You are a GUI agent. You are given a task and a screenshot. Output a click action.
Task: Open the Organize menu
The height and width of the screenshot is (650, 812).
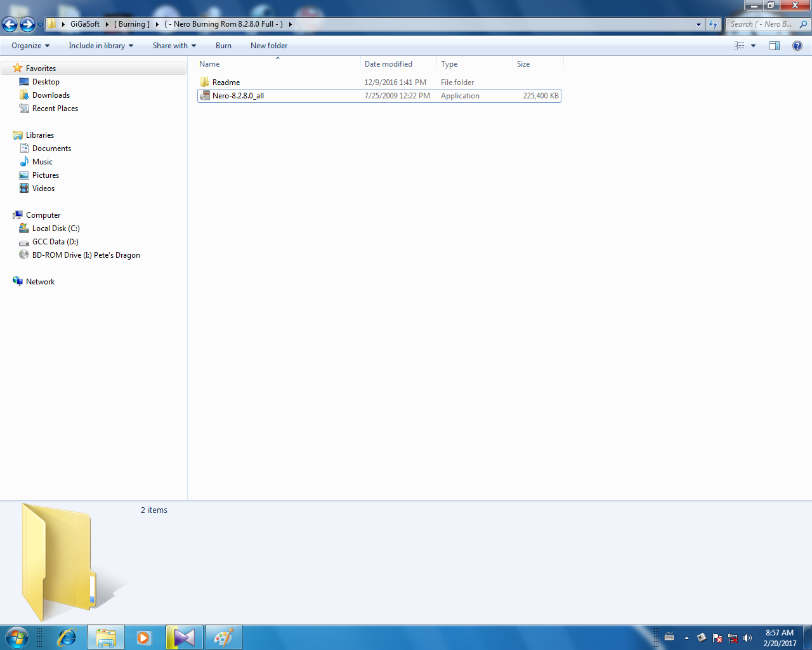tap(30, 46)
